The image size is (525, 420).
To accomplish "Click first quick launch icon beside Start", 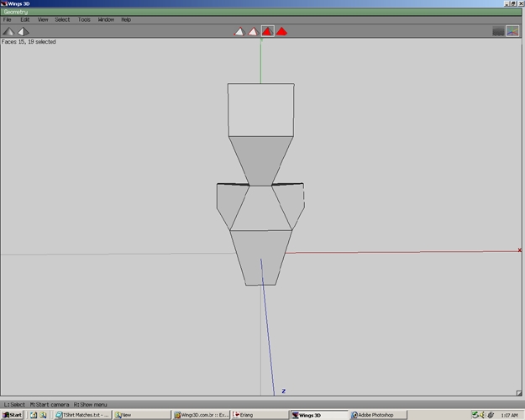I will [34, 415].
